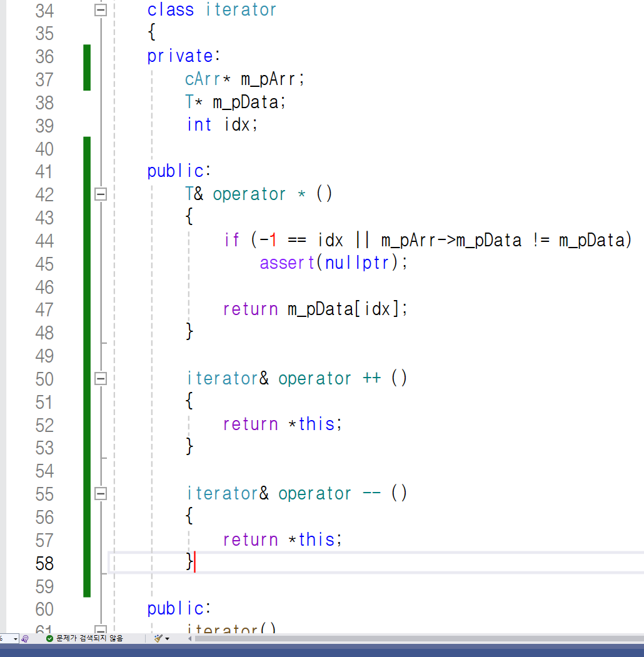
Task: Open the code cleanup profile dropdown arrow
Action: (x=167, y=639)
